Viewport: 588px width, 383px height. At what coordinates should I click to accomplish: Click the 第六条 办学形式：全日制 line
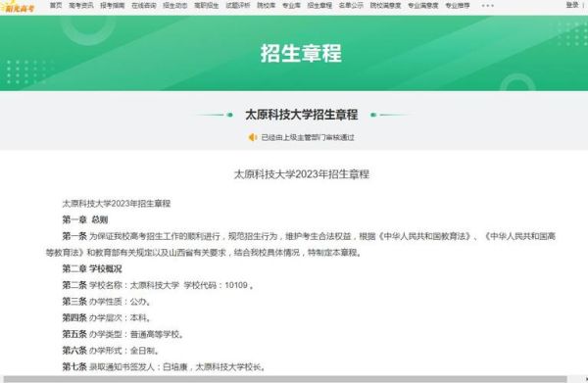(x=111, y=351)
